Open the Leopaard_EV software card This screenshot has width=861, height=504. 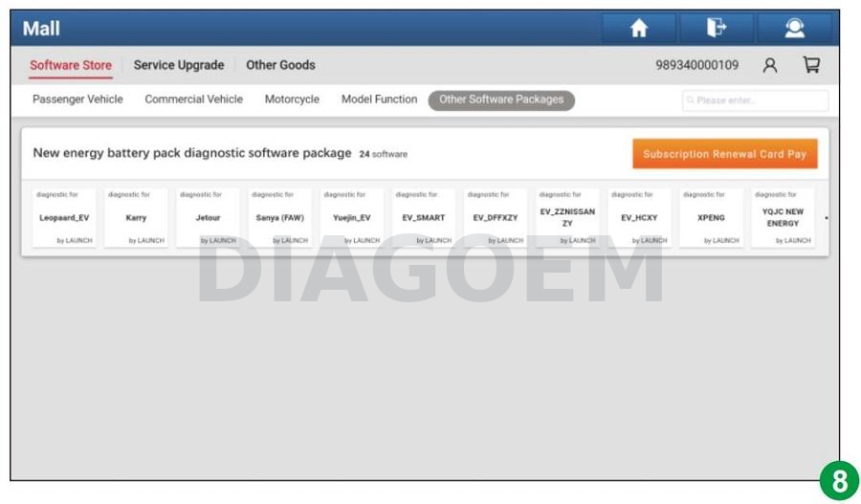tap(64, 218)
